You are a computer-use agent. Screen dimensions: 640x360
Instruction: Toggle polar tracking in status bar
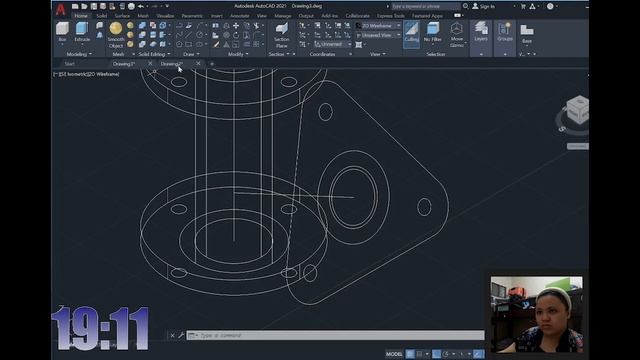[446, 354]
